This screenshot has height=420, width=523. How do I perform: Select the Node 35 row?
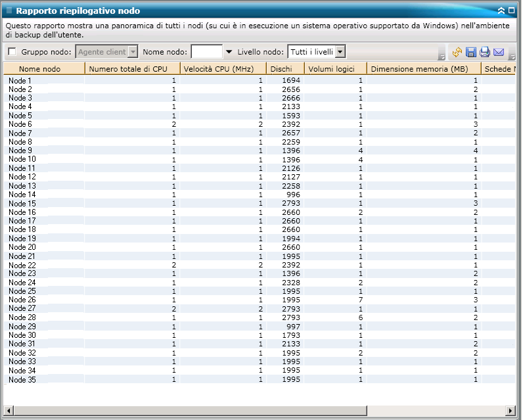(x=260, y=379)
